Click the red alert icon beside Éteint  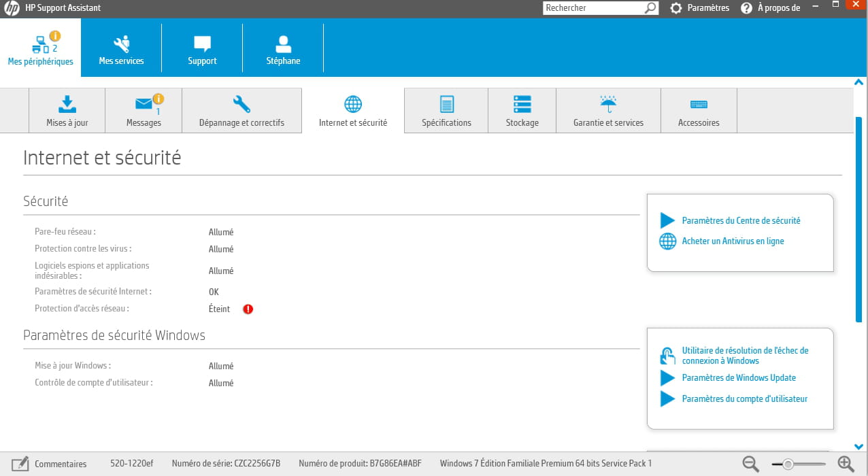(248, 309)
